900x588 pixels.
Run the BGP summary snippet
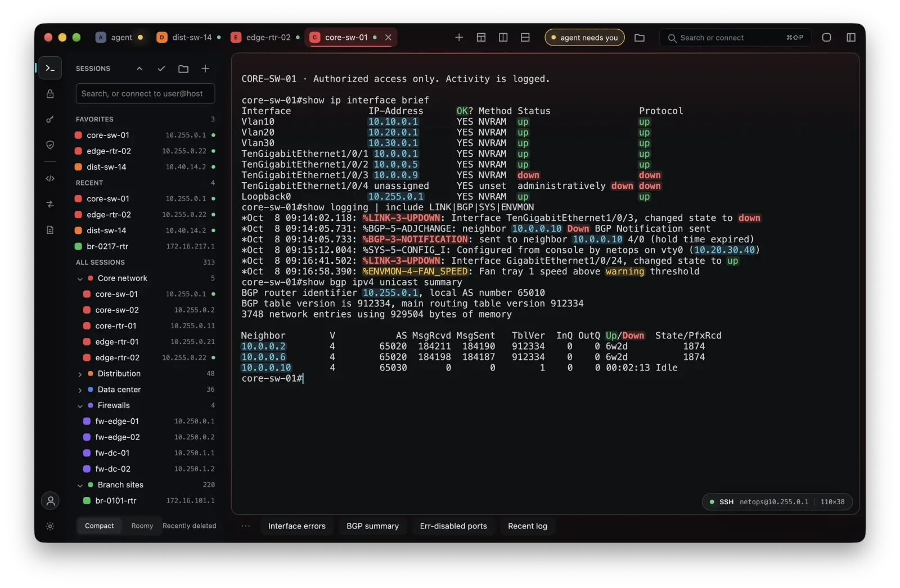pos(372,526)
